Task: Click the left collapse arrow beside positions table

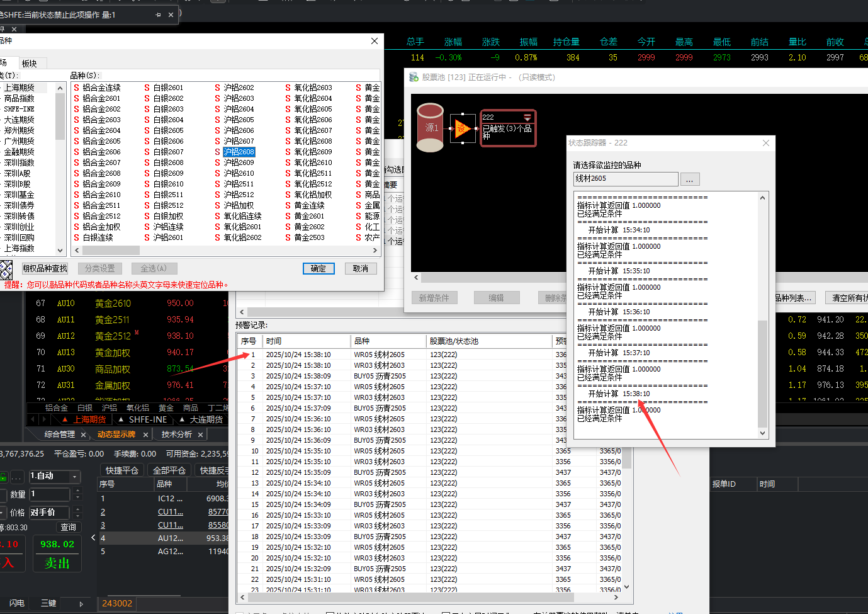Action: pos(93,537)
